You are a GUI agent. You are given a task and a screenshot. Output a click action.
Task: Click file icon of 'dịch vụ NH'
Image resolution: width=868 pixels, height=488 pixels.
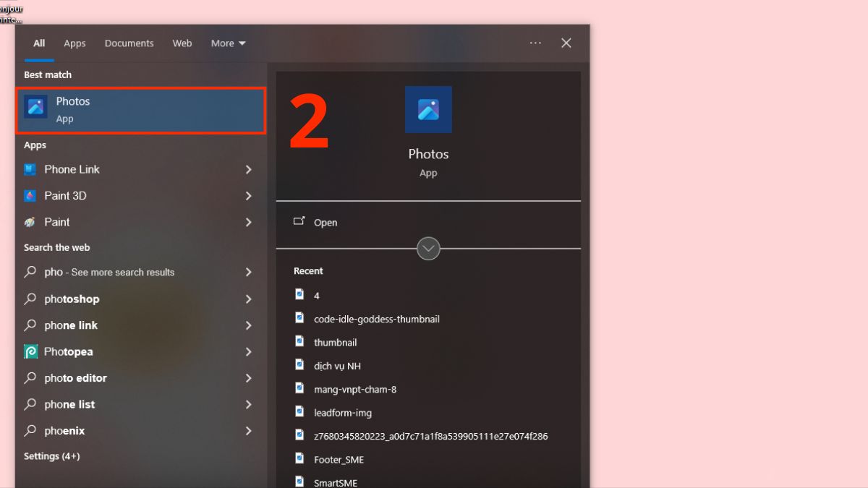299,364
